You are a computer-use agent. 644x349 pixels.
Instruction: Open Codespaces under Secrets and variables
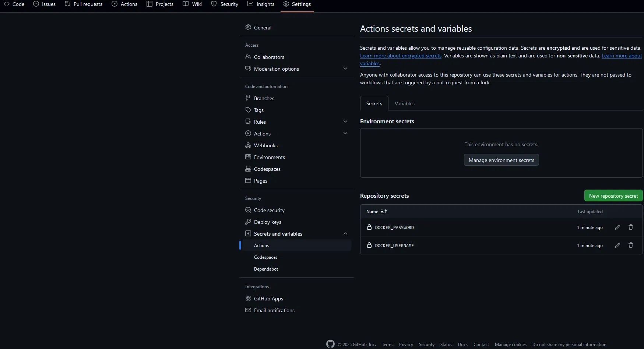click(265, 257)
